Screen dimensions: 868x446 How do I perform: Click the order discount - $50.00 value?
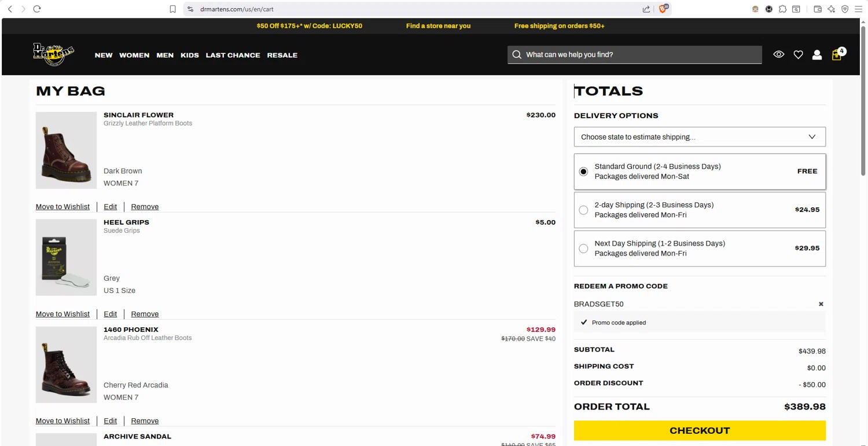(812, 385)
